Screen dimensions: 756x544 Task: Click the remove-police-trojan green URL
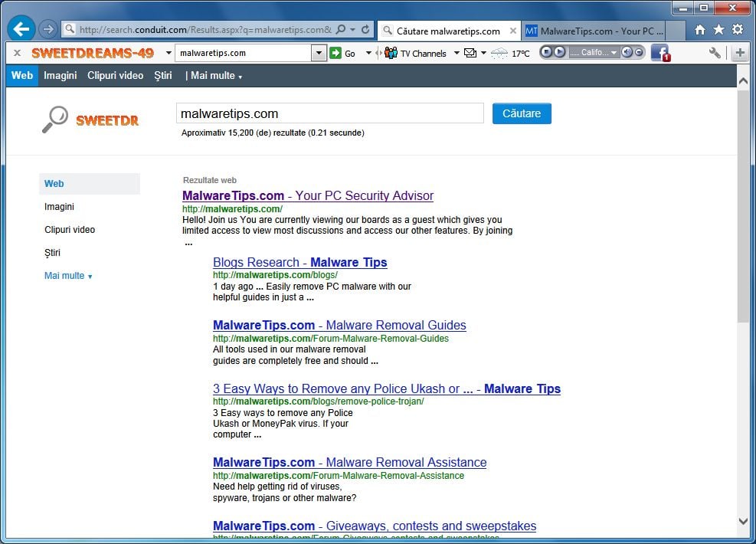coord(318,401)
